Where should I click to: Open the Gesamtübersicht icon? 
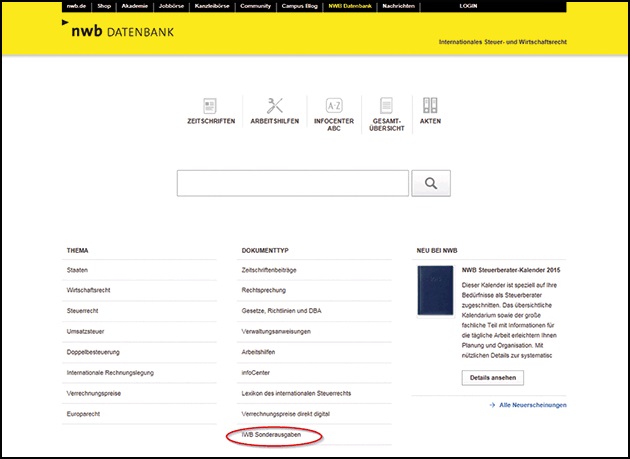coord(384,106)
